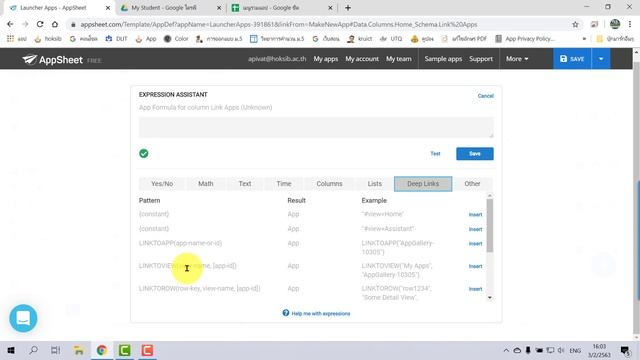The width and height of the screenshot is (640, 360).
Task: Insert the LINKTOAPP example
Action: coord(475,243)
